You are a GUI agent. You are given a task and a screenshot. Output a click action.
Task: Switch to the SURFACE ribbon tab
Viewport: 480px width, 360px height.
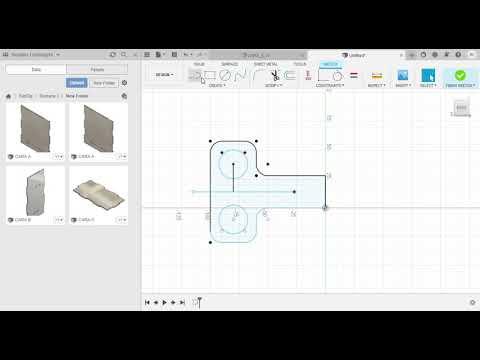pyautogui.click(x=230, y=64)
